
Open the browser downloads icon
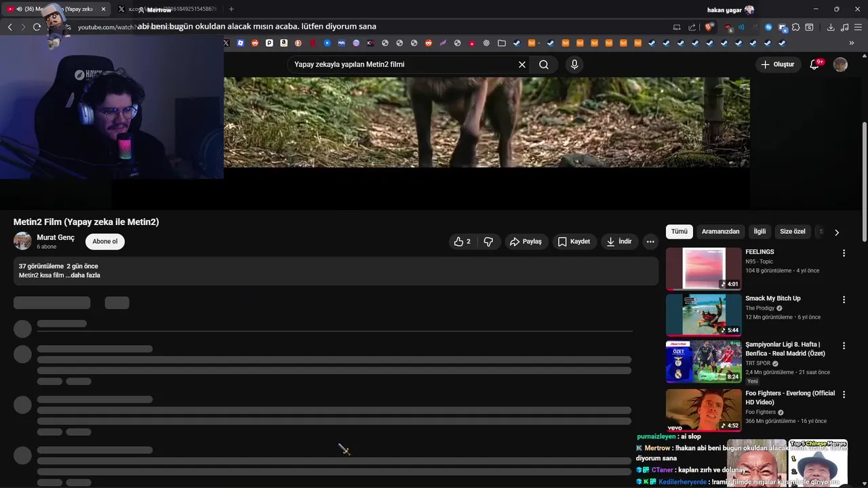pos(831,27)
